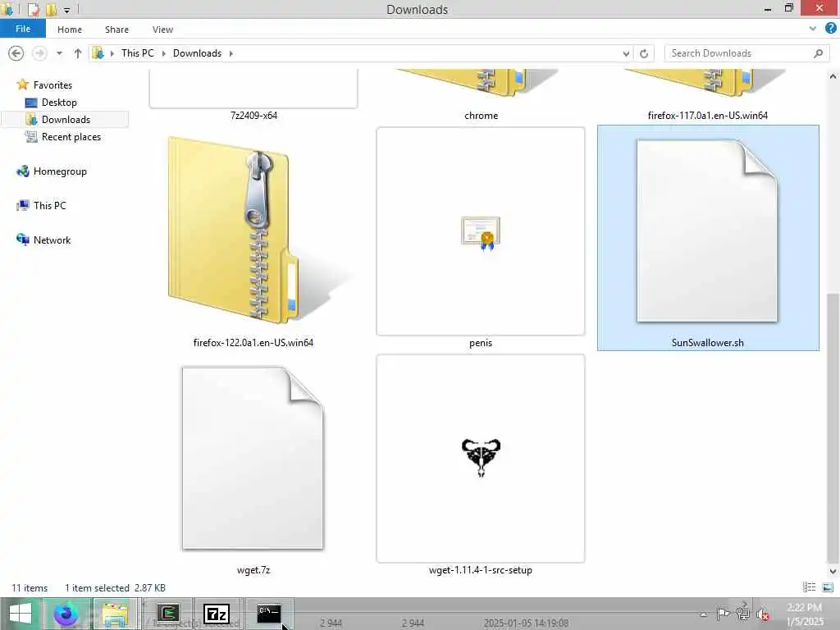
Task: Expand the address bar history dropdown
Action: (x=626, y=53)
